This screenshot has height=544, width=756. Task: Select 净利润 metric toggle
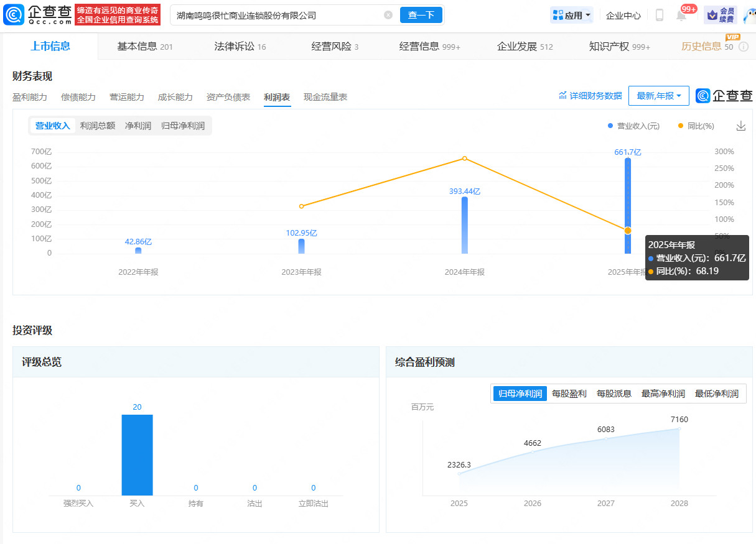tap(138, 126)
